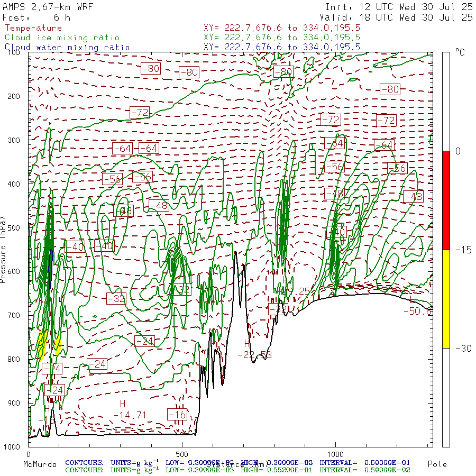
Task: Click the colorbar tick label '-15'
Action: [463, 250]
